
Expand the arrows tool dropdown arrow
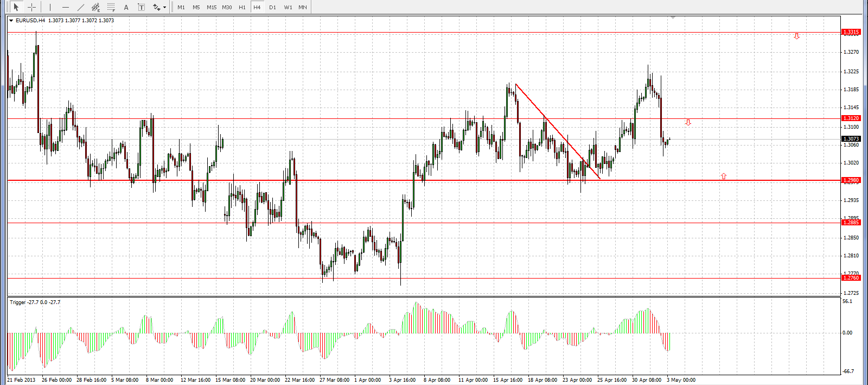165,7
